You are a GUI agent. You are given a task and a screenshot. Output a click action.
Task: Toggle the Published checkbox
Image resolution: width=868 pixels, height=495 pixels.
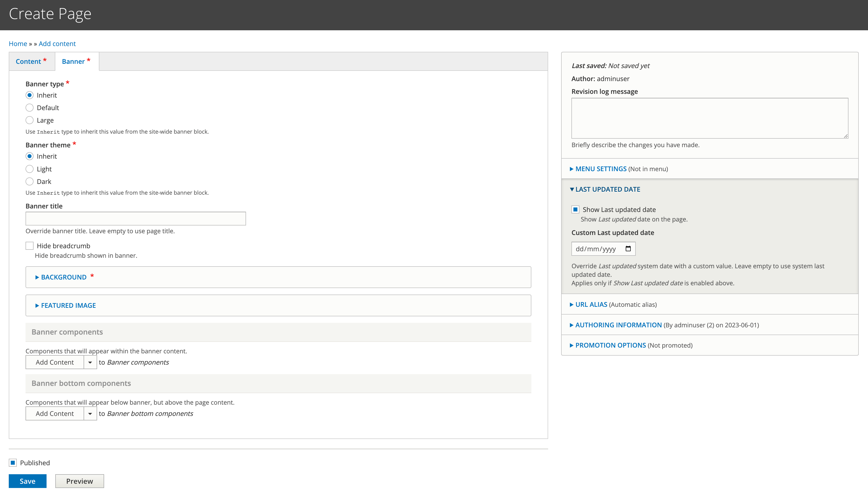[x=13, y=463]
